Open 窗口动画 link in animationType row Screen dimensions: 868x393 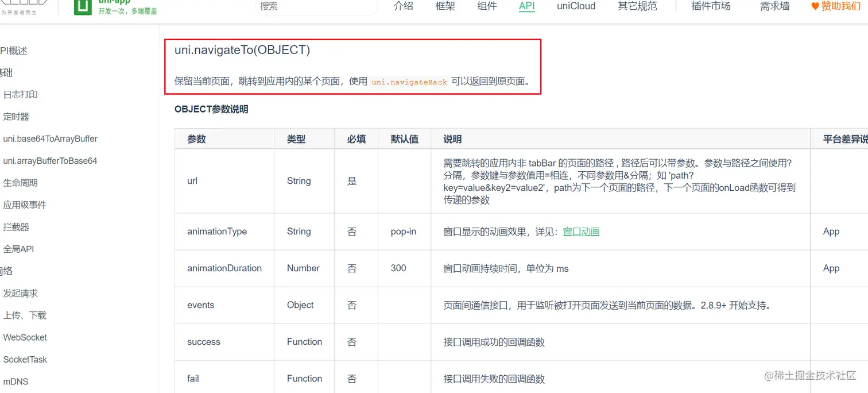pyautogui.click(x=581, y=232)
